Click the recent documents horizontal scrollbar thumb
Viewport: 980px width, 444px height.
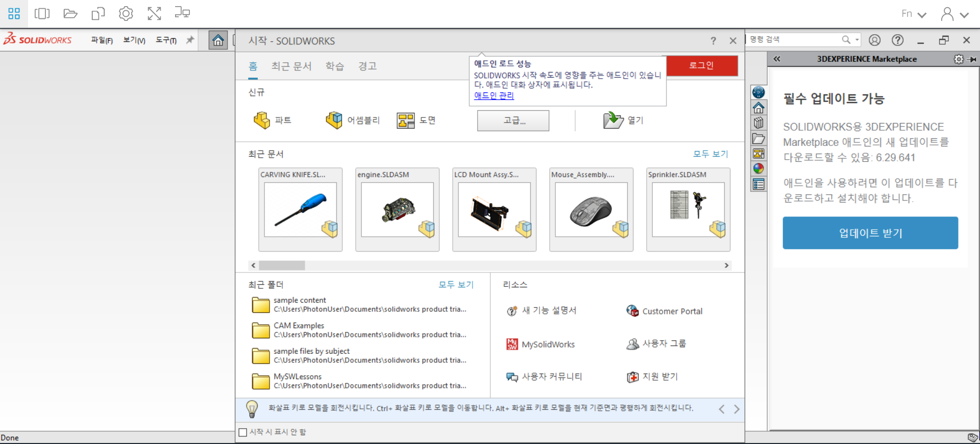pos(282,265)
